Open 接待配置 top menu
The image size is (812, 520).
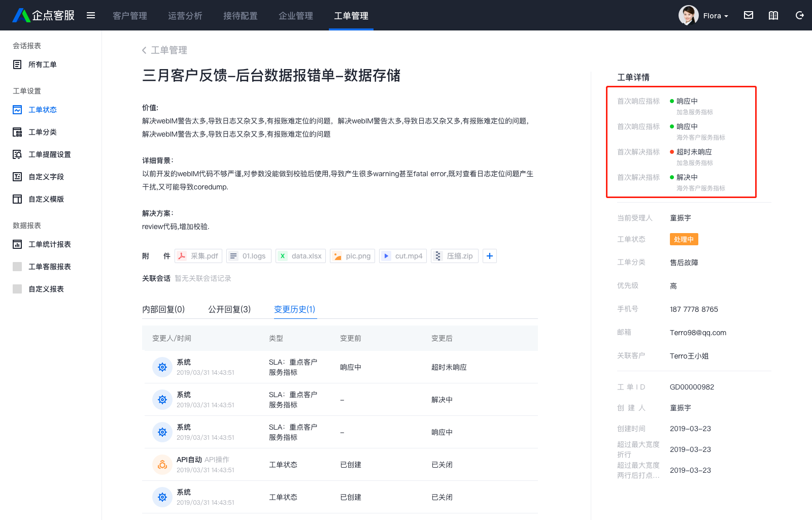coord(241,16)
